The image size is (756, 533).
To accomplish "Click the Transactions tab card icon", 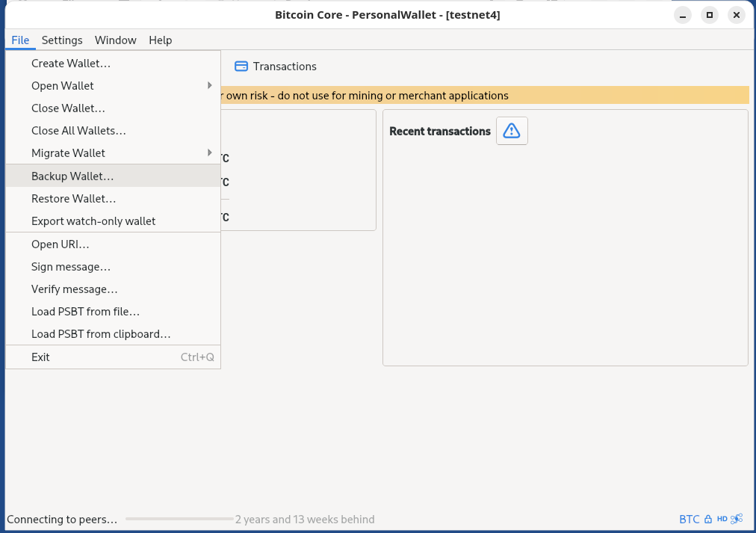I will pos(241,66).
